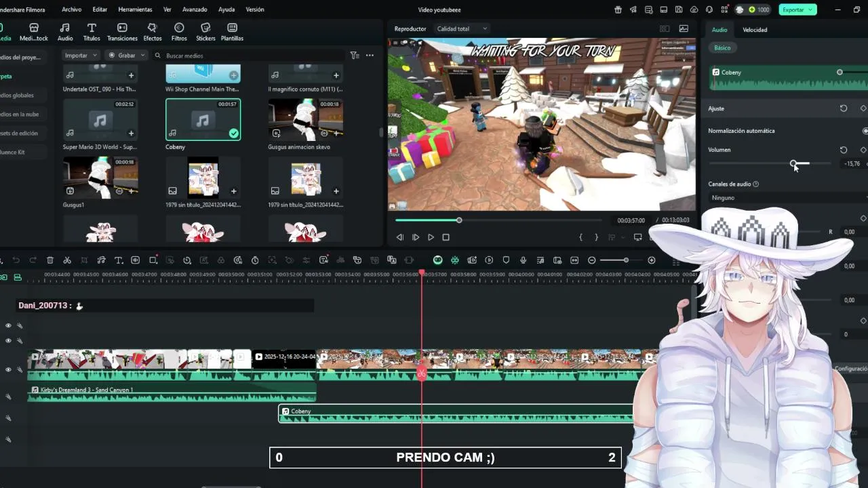The width and height of the screenshot is (868, 488).
Task: Click the preview progress bar handle
Action: pos(459,220)
